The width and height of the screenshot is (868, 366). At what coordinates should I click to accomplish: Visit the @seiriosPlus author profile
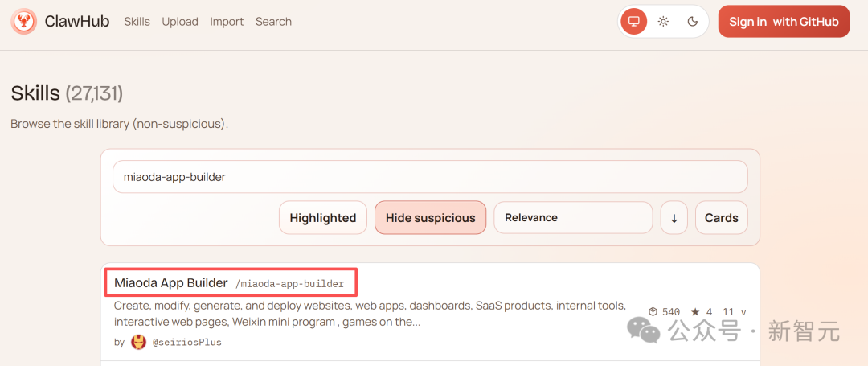click(x=186, y=342)
